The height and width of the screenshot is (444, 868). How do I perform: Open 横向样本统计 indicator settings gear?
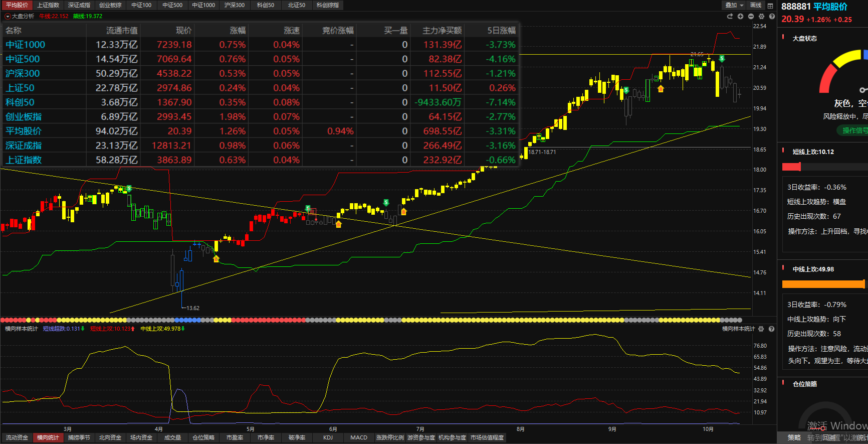(761, 329)
